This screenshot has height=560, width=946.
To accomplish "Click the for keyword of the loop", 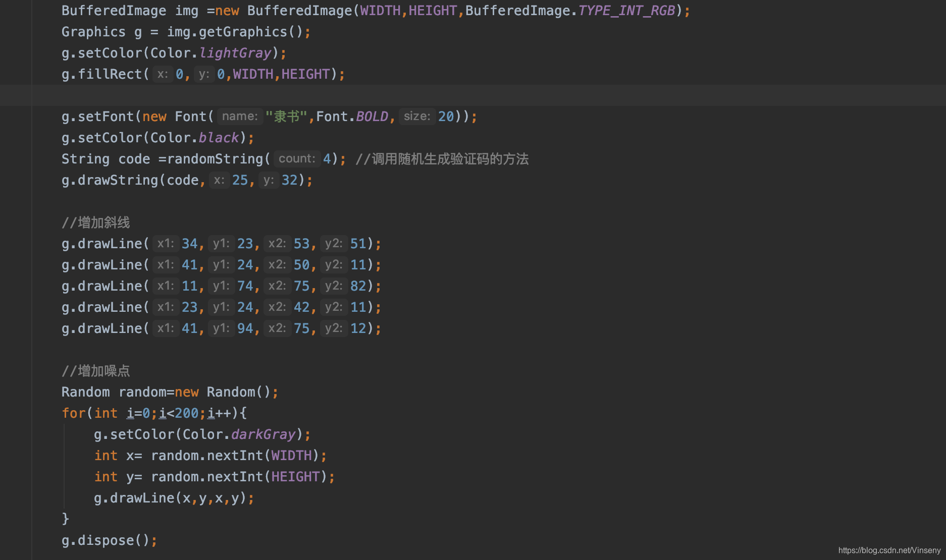I will (x=74, y=413).
